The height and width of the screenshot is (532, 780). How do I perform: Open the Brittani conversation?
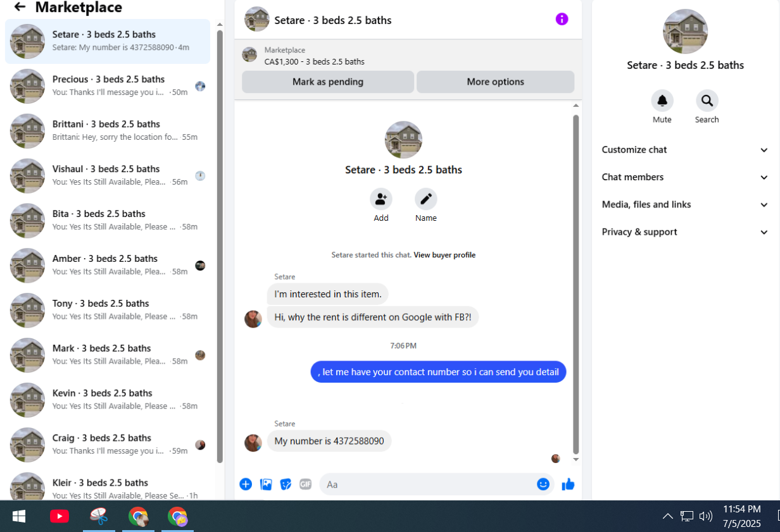click(108, 131)
